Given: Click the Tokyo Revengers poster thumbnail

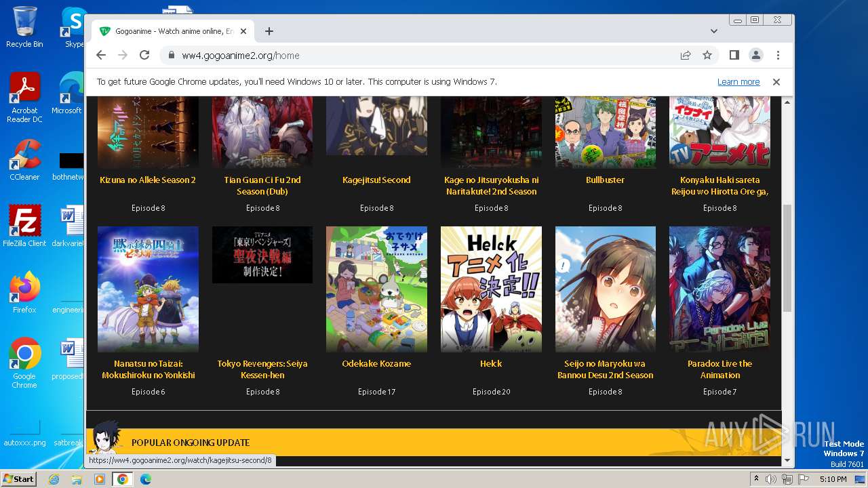Looking at the screenshot, I should pyautogui.click(x=262, y=255).
